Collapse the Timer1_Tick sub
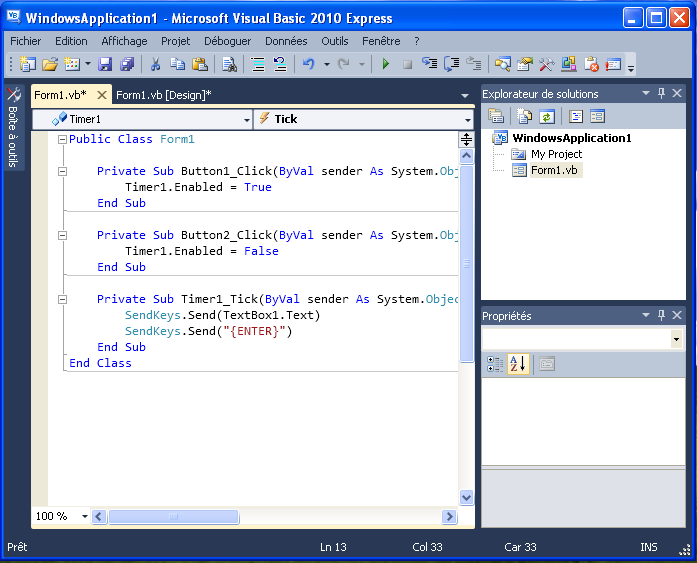The height and width of the screenshot is (563, 697). [x=63, y=299]
